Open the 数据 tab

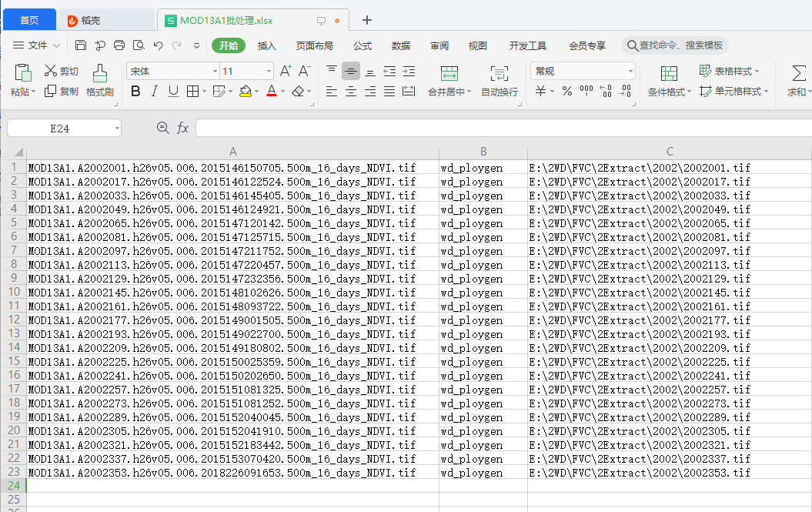(x=401, y=45)
